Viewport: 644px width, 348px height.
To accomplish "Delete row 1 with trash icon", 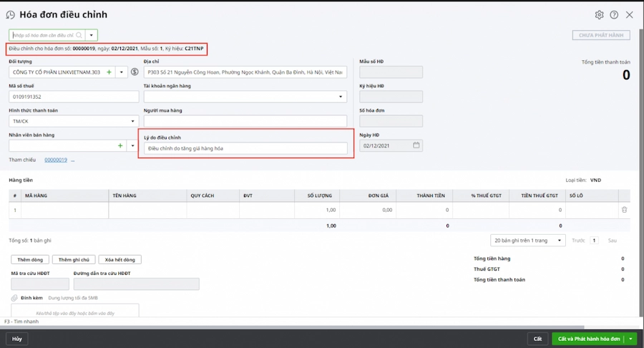I will point(624,210).
